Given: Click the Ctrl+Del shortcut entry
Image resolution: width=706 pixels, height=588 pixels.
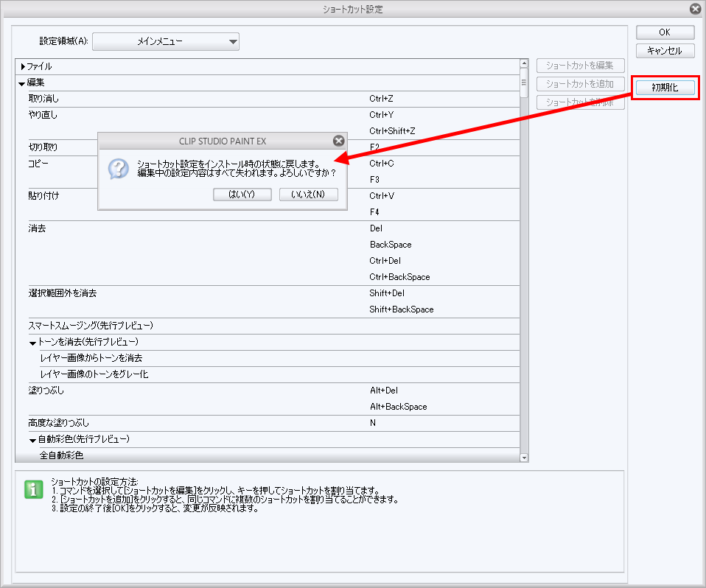Looking at the screenshot, I should (385, 261).
